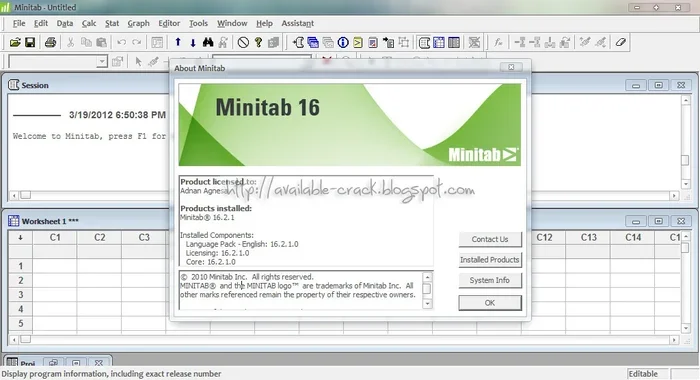This screenshot has height=380, width=700.
Task: Select worksheet row header 3
Action: [21, 295]
